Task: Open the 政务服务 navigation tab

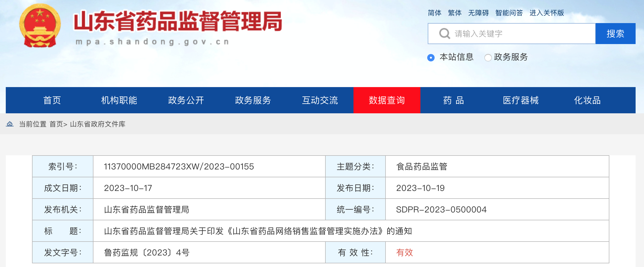Action: (253, 100)
